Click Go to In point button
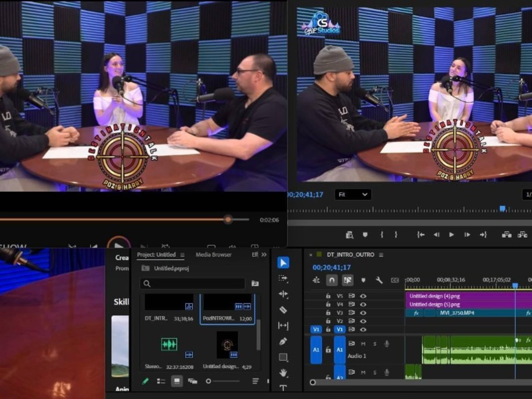 click(421, 235)
